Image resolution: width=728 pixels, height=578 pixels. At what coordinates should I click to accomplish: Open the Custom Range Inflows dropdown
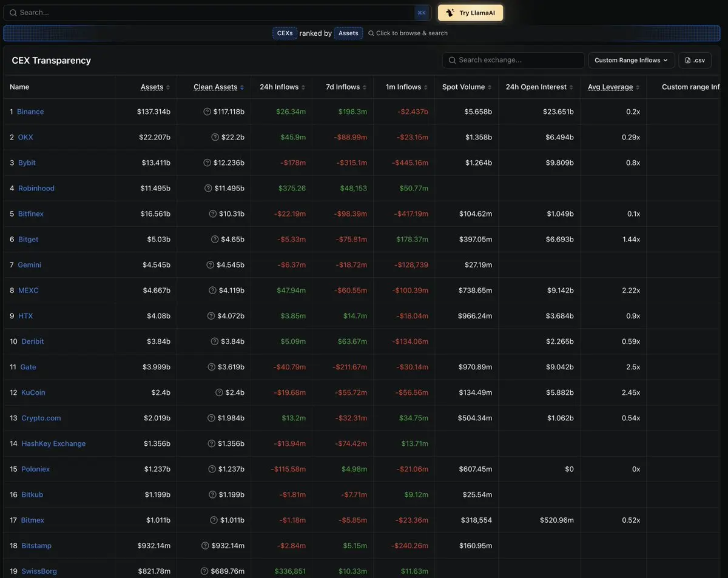(x=631, y=60)
